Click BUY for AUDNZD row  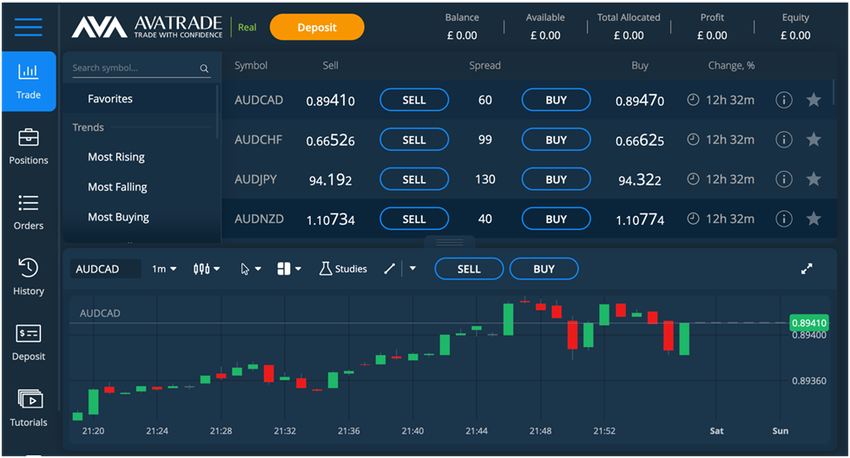point(556,219)
